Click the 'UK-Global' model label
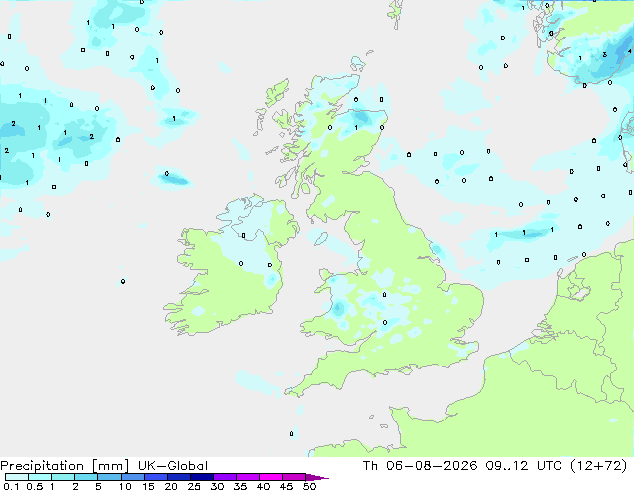This screenshot has width=634, height=490. click(x=173, y=466)
